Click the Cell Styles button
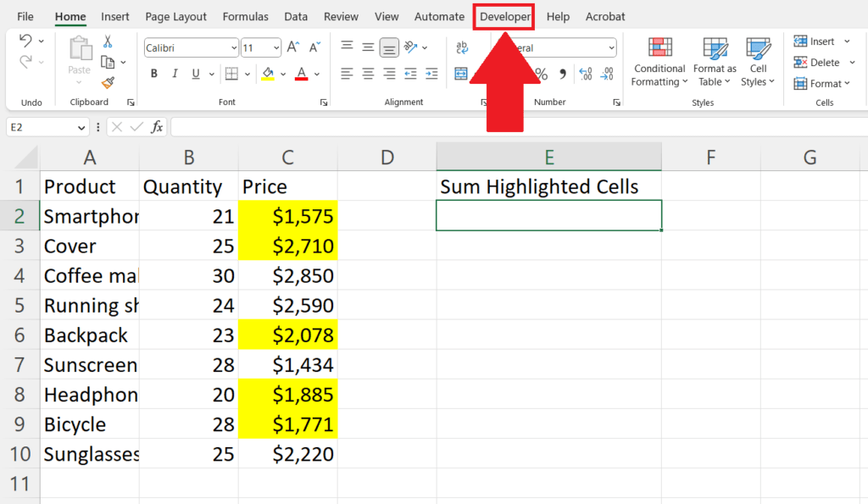The height and width of the screenshot is (504, 868). point(759,61)
